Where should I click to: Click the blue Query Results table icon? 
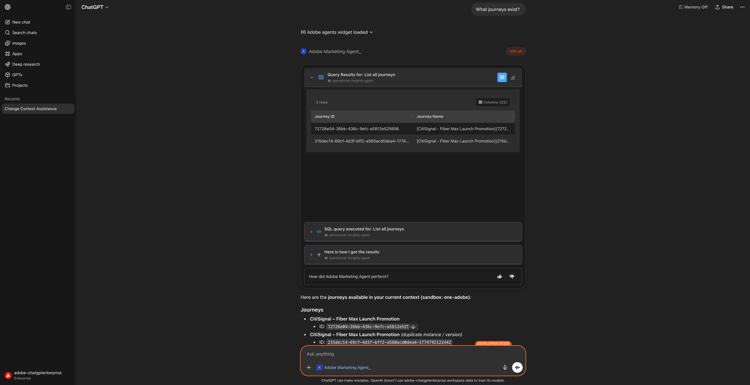321,77
